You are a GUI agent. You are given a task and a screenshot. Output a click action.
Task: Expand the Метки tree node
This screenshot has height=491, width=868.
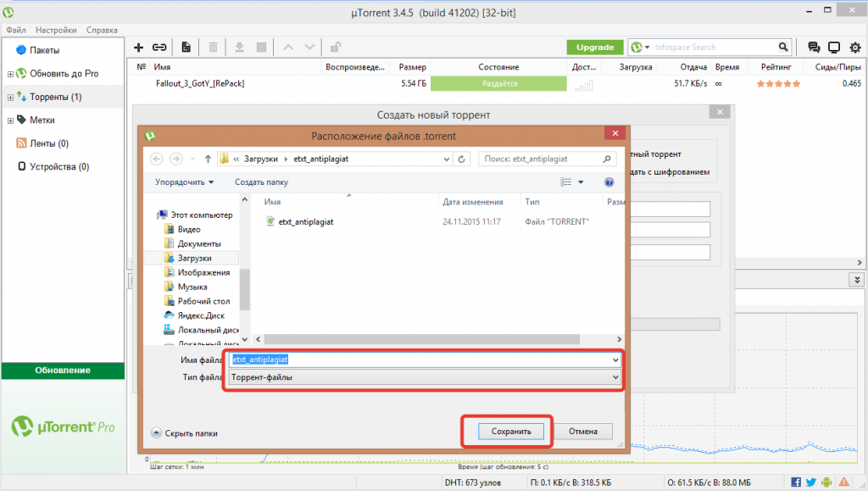[10, 120]
